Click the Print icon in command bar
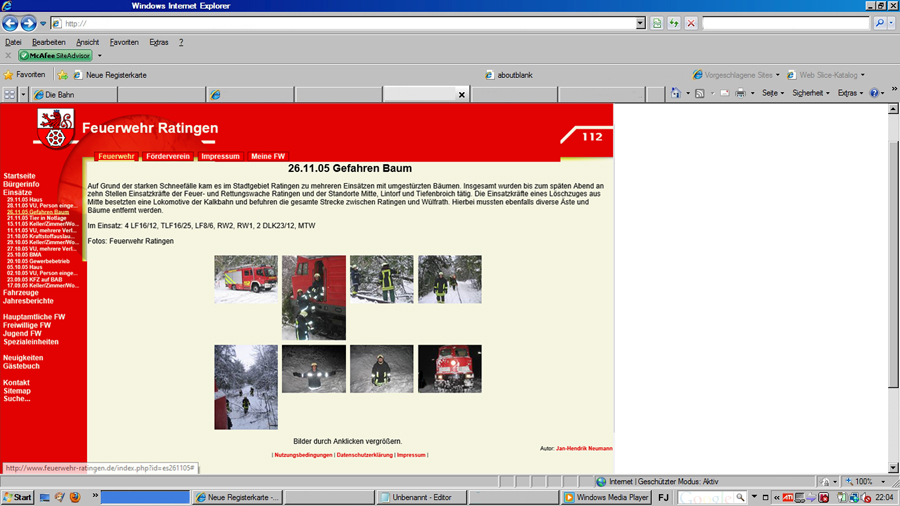 point(740,93)
